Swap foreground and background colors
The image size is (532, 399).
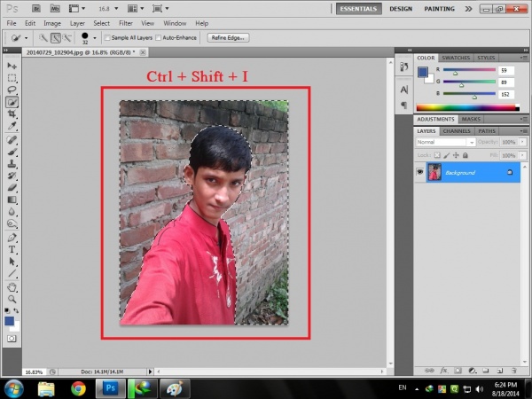16,310
